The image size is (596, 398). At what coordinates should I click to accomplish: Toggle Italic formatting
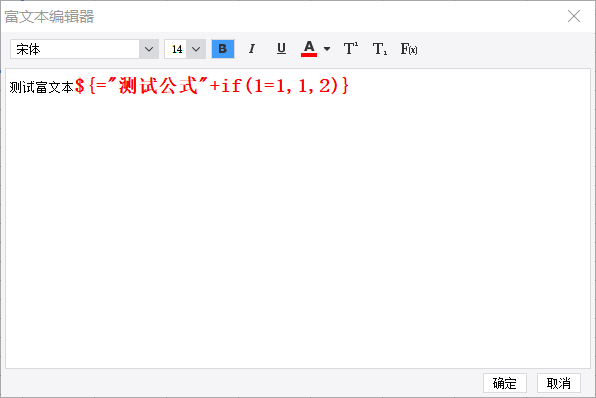click(x=252, y=49)
